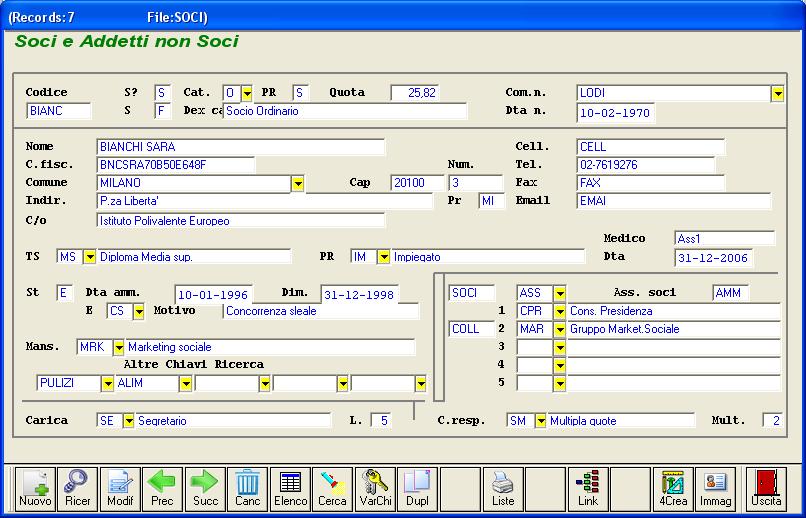
Task: Open the C.resp. SM dropdown arrow
Action: click(541, 420)
